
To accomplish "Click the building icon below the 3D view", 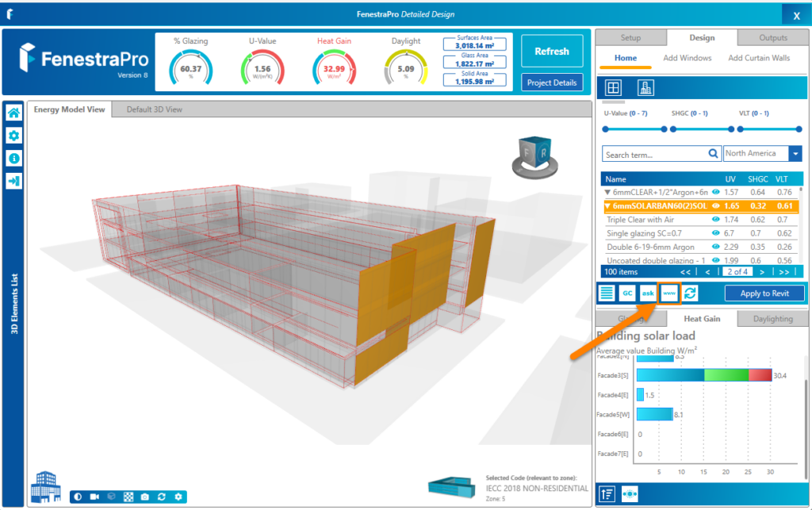I will [x=45, y=487].
